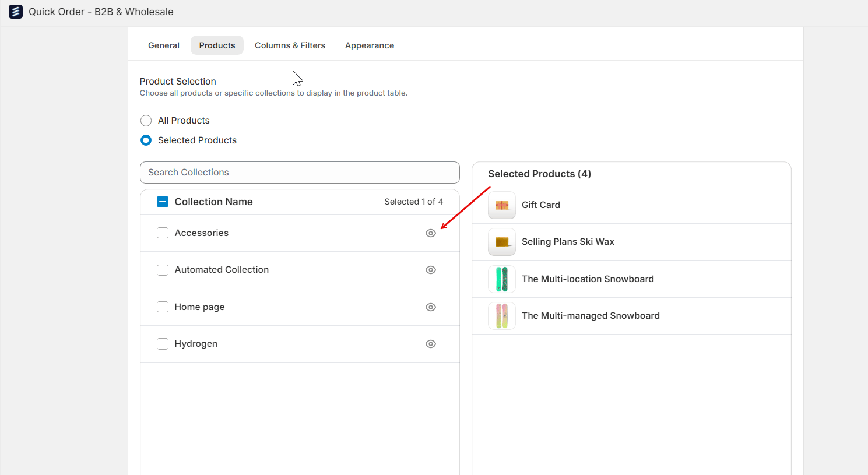Preview the Accessories collection via eye icon

coord(431,233)
